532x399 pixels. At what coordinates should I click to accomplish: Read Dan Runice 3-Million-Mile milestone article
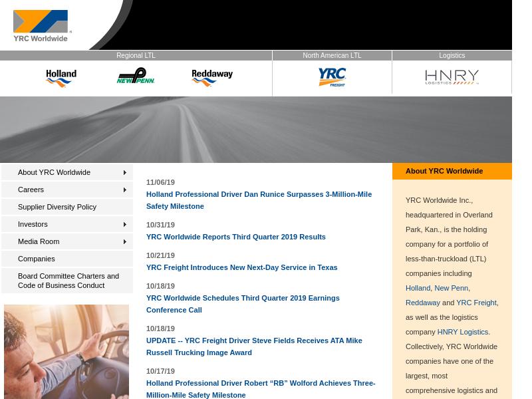(259, 200)
